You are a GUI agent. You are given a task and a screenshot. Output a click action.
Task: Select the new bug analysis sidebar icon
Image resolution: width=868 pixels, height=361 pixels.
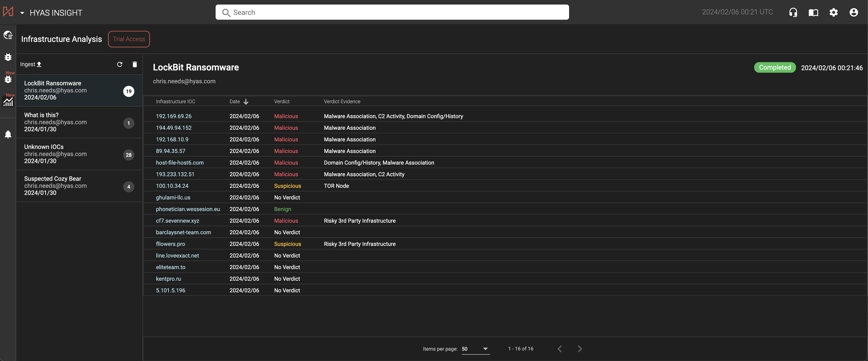tap(8, 80)
